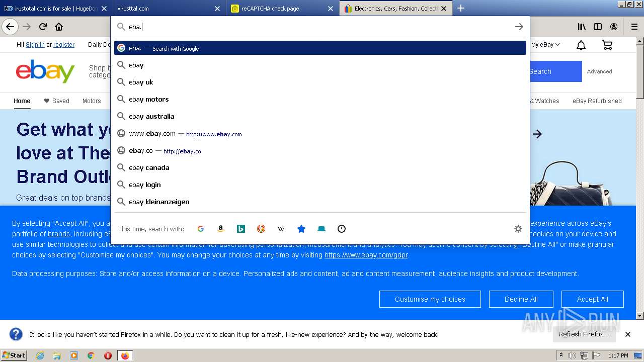
Task: Search this time with Wikipedia icon
Action: (281, 229)
